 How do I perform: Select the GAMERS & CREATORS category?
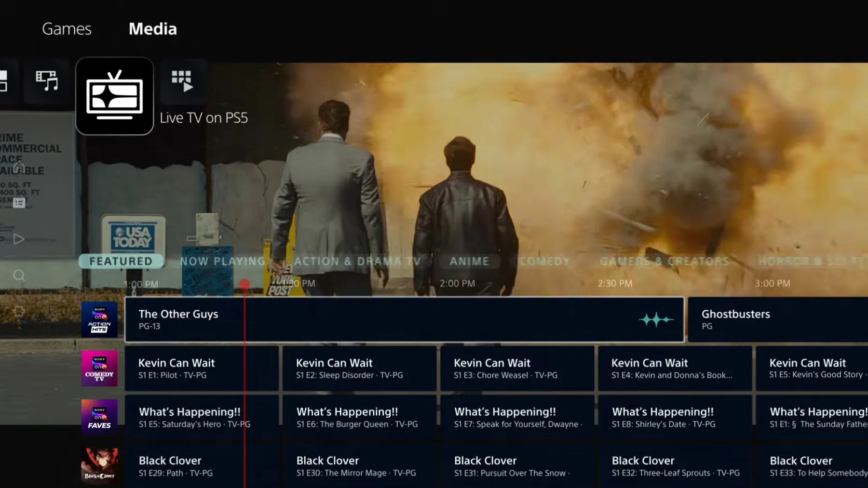[x=665, y=261]
